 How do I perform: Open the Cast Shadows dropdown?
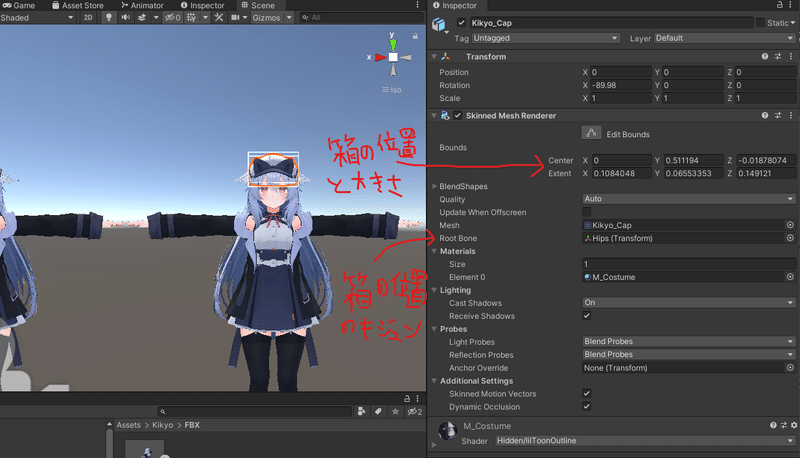click(x=689, y=302)
